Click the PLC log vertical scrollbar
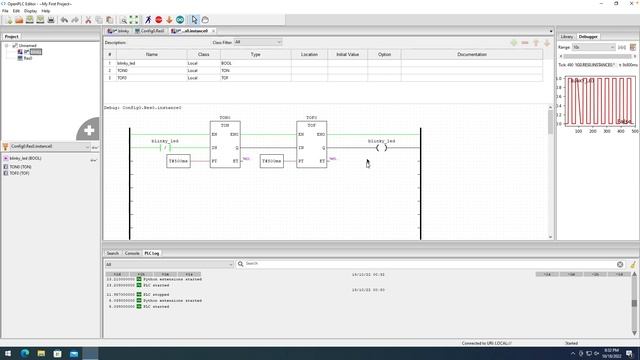640x360 pixels. pos(634,304)
